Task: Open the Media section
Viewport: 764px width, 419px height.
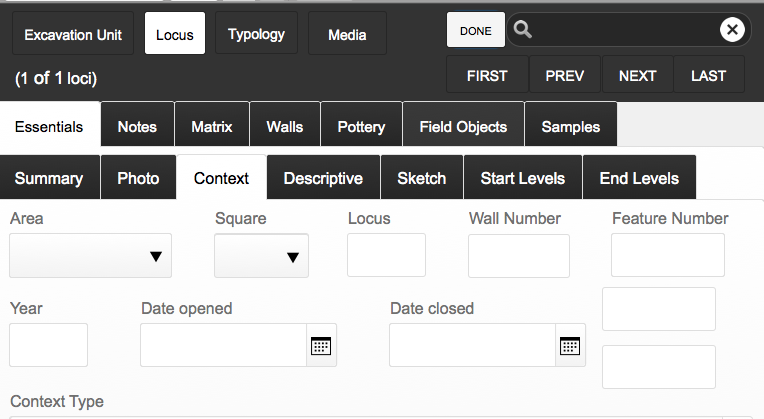Action: (347, 34)
